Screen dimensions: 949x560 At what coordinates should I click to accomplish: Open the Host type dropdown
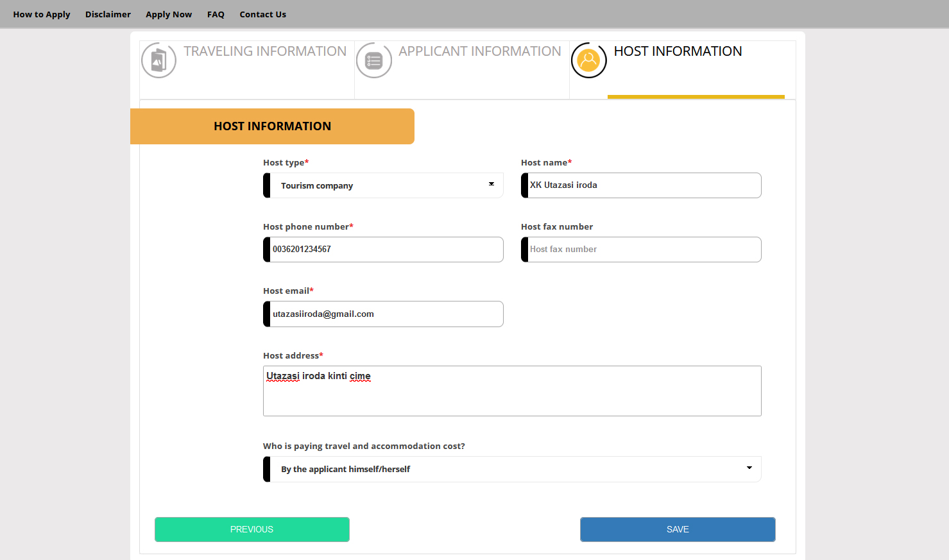(x=383, y=185)
